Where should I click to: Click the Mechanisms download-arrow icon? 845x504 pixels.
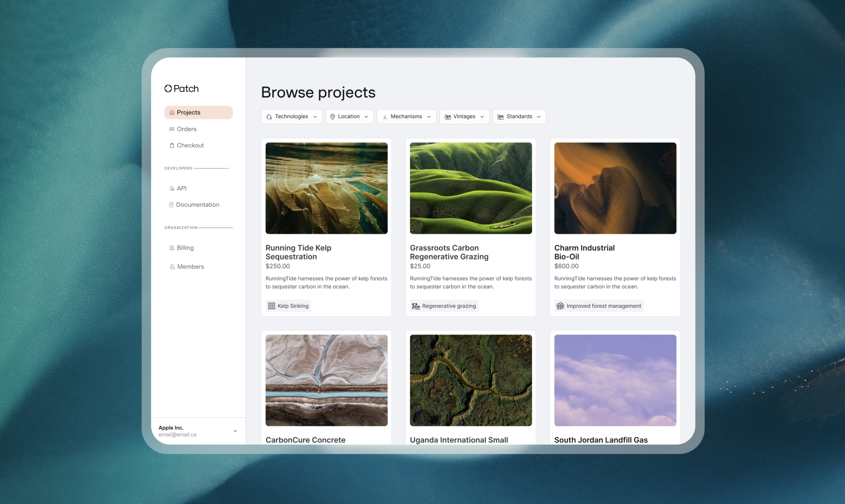point(385,117)
